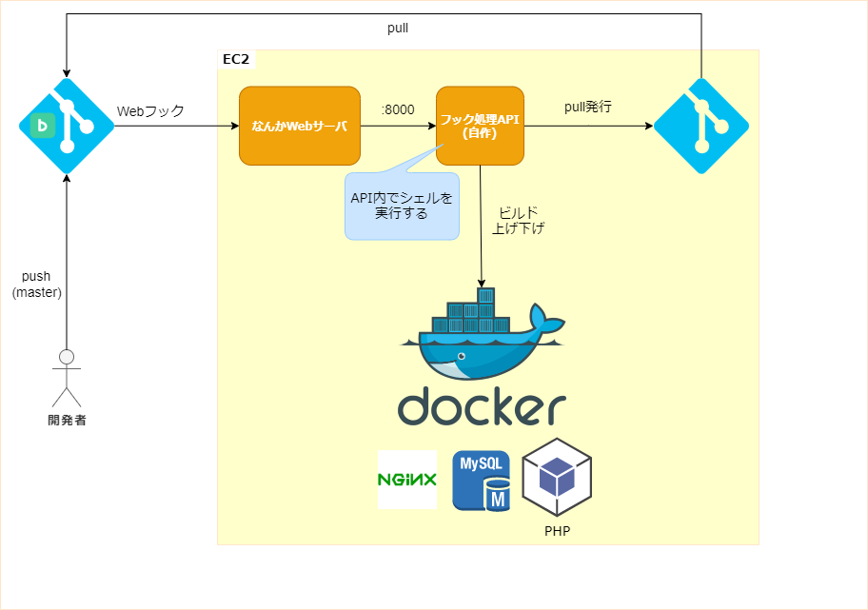Select the Webフック arrow label
The image size is (868, 610).
point(148,110)
